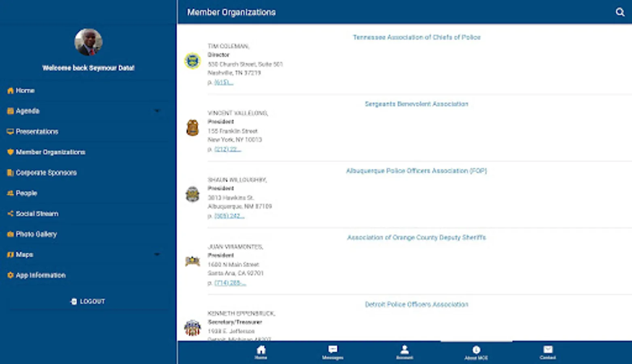Tap the Account tab in bottom bar
The width and height of the screenshot is (632, 364).
coord(404,352)
